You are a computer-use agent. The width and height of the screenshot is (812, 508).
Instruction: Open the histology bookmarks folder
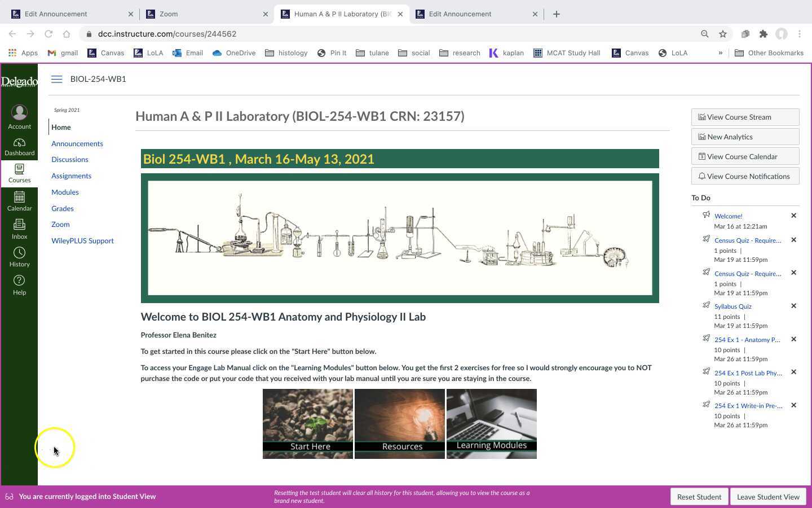click(x=286, y=53)
